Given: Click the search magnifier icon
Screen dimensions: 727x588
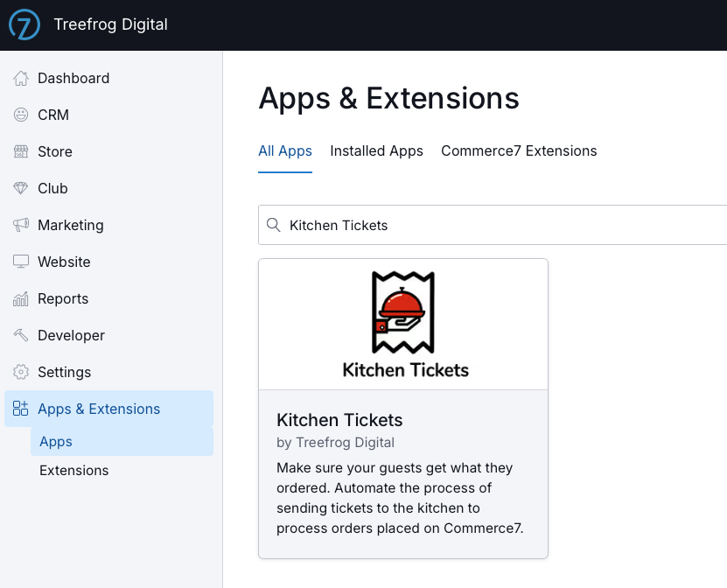Looking at the screenshot, I should (274, 225).
